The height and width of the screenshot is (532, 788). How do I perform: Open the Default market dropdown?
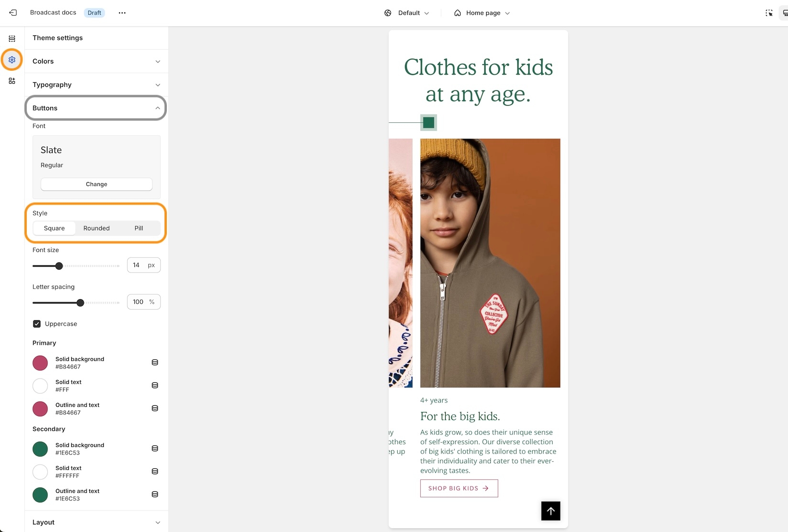(x=407, y=13)
